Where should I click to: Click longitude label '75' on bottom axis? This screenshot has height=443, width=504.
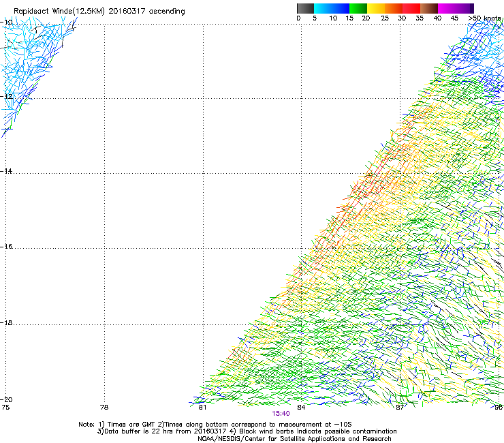pyautogui.click(x=5, y=408)
